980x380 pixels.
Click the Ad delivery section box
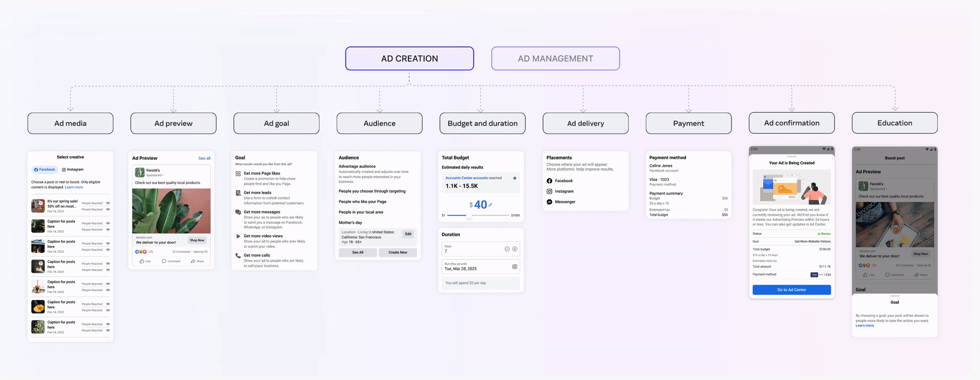(x=586, y=123)
